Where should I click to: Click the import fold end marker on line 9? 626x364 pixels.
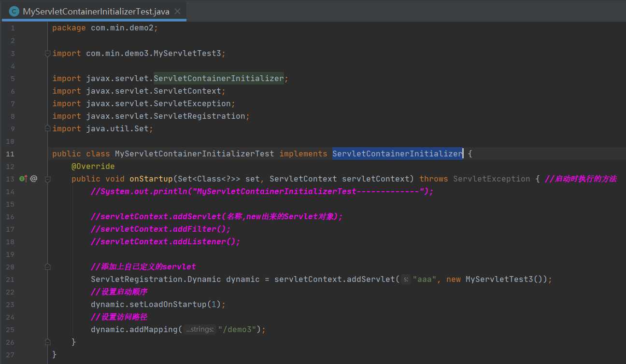click(x=48, y=128)
